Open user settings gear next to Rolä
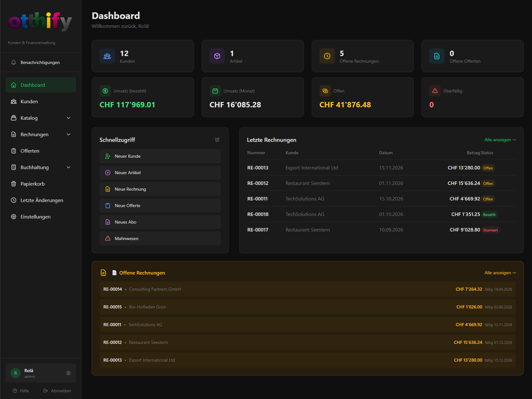 click(x=68, y=373)
